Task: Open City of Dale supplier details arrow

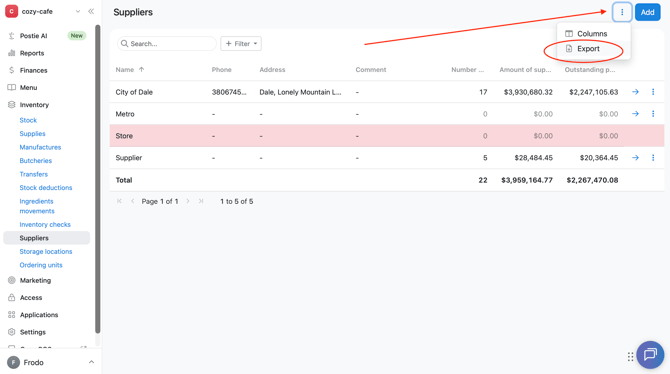Action: pyautogui.click(x=635, y=92)
